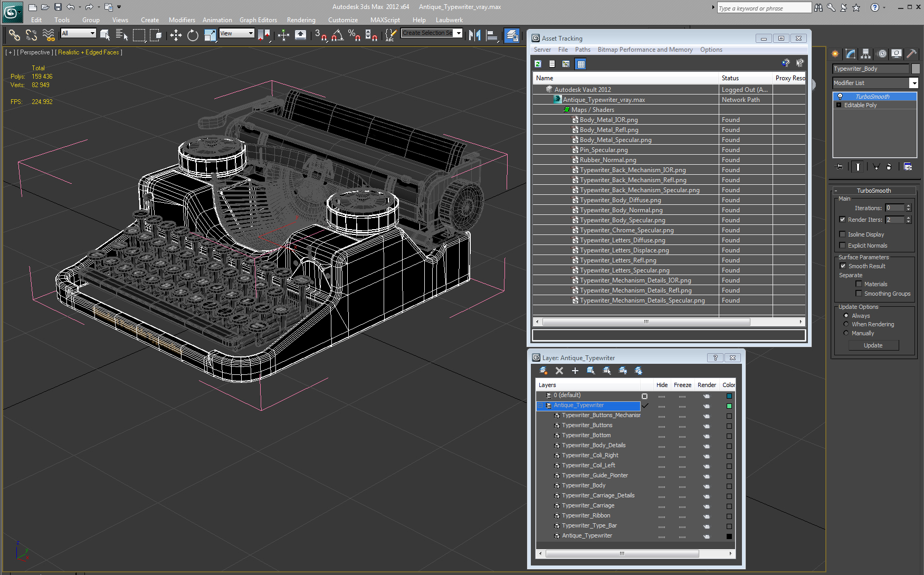Viewport: 924px width, 575px height.
Task: Open the Motion command panel tab
Action: tap(881, 54)
